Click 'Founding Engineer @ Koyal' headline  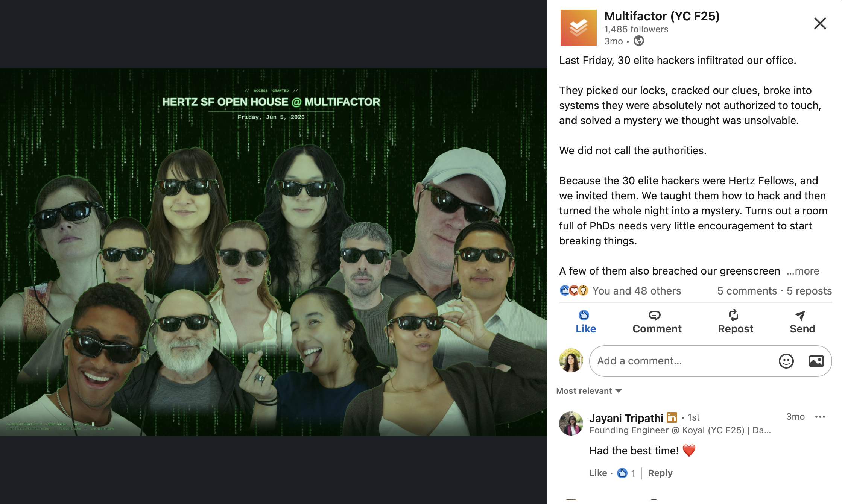680,430
